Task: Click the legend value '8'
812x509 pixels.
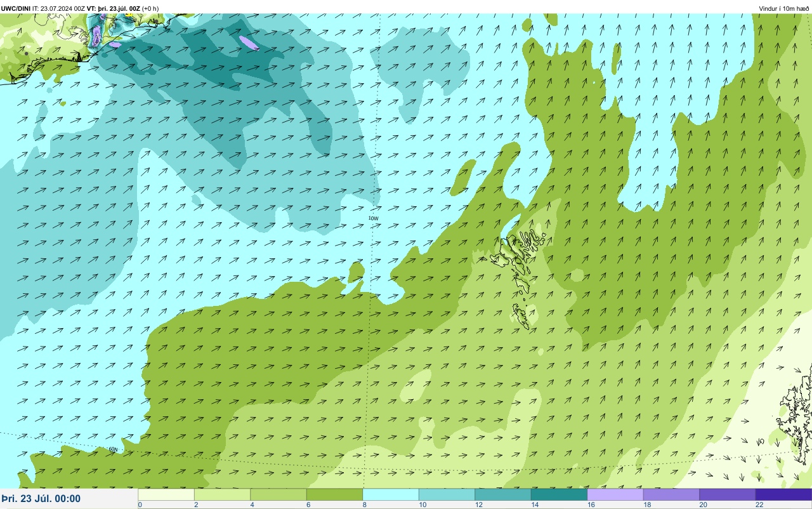Action: (x=363, y=505)
